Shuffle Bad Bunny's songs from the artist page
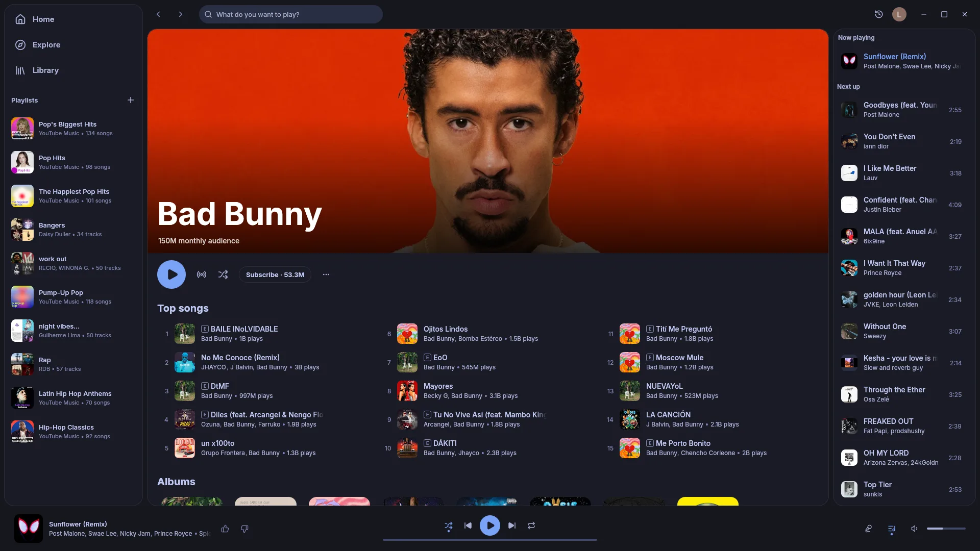This screenshot has width=980, height=551. [223, 274]
